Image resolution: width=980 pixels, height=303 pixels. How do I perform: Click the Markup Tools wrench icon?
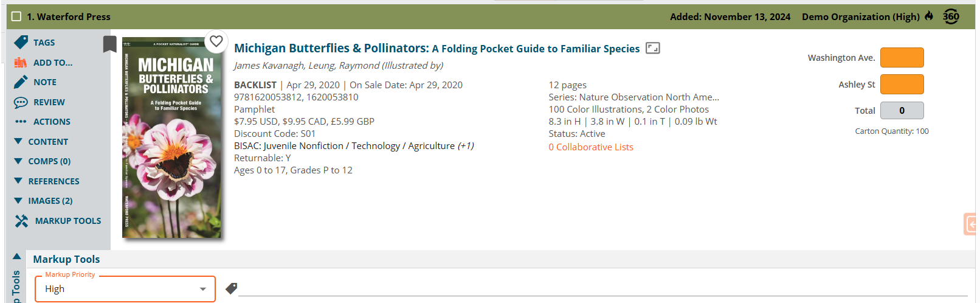point(22,221)
